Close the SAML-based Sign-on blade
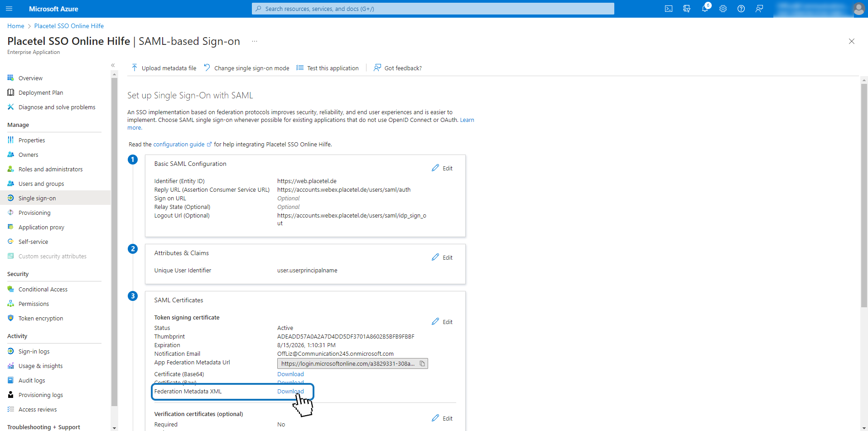The image size is (868, 431). click(852, 41)
